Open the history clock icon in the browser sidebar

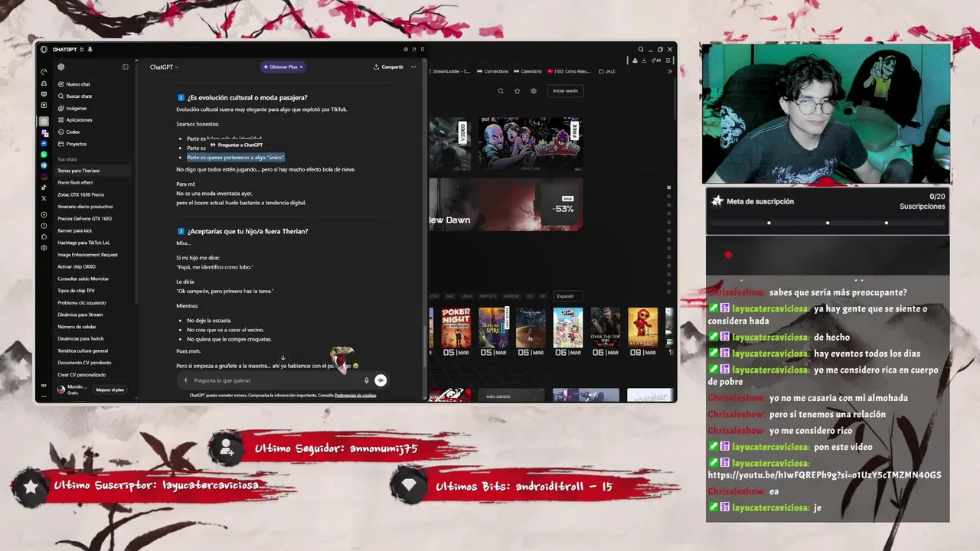[44, 226]
